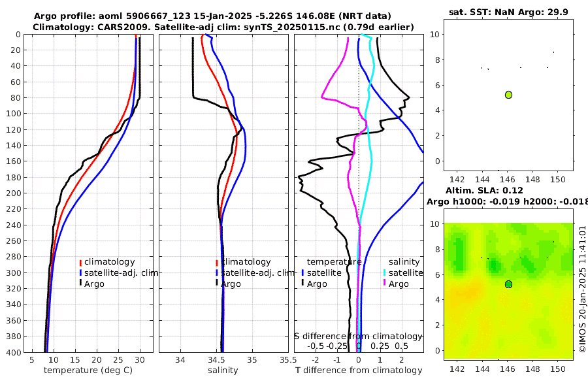Click blue temperature satellite swatch in difference panel
Viewport: 588px width, 379px height.
click(302, 272)
